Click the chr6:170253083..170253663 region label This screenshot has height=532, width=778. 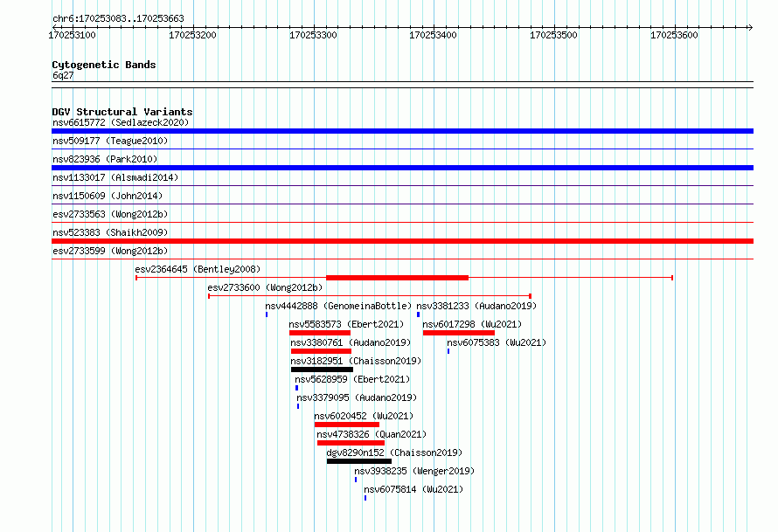click(x=118, y=18)
